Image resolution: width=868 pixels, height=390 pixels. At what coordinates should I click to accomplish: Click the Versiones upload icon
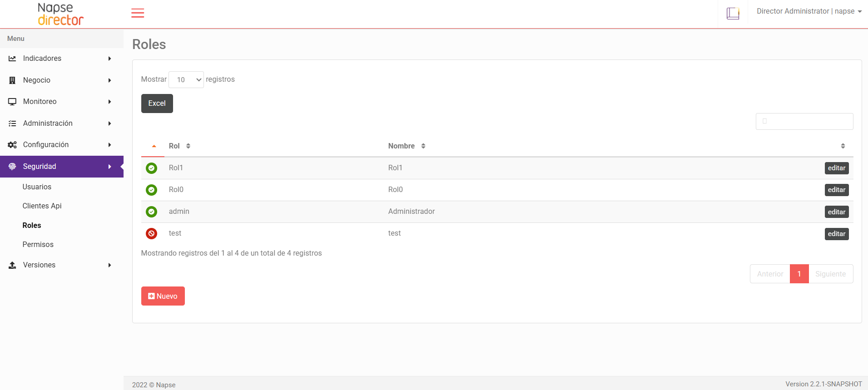(x=12, y=265)
